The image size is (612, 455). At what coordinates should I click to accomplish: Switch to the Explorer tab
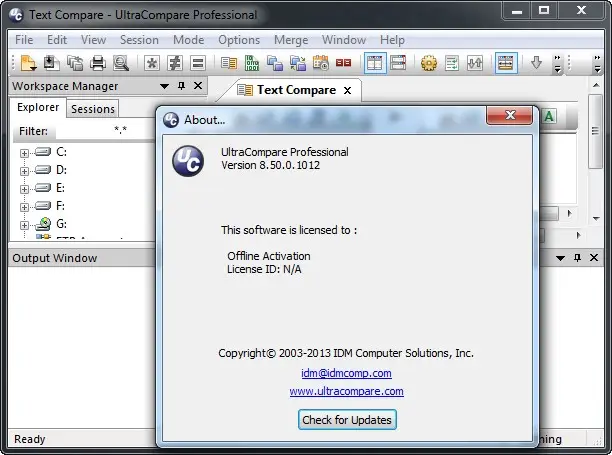pos(38,107)
